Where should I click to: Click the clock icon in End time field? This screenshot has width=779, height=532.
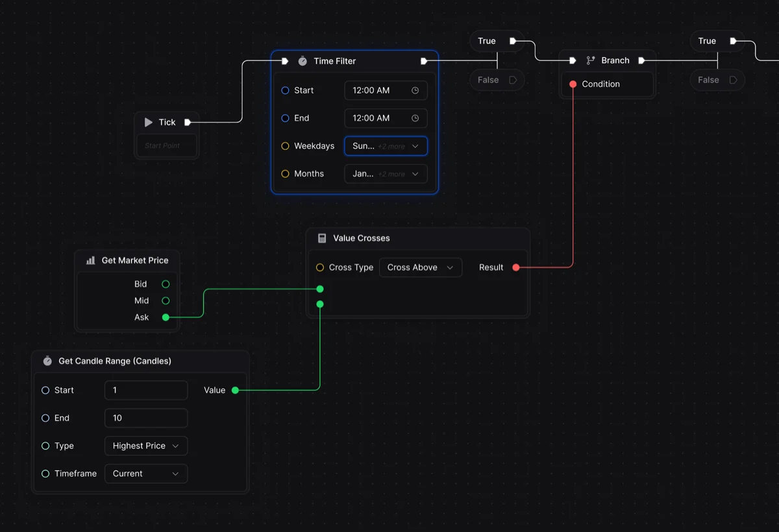click(x=415, y=118)
